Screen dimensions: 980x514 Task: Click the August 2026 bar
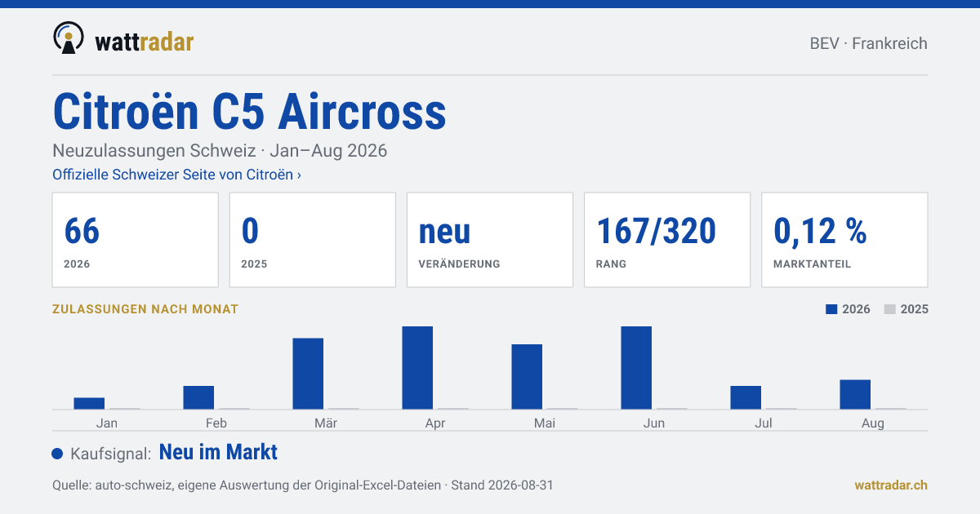coord(855,394)
